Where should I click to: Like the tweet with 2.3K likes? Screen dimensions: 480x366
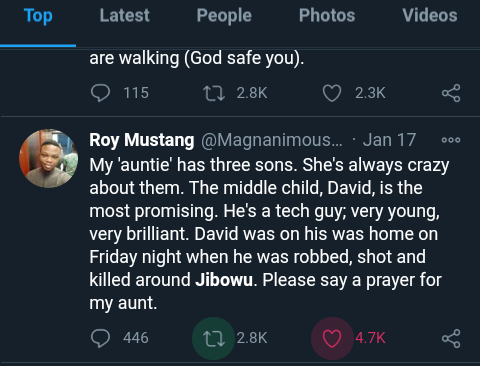pyautogui.click(x=332, y=93)
